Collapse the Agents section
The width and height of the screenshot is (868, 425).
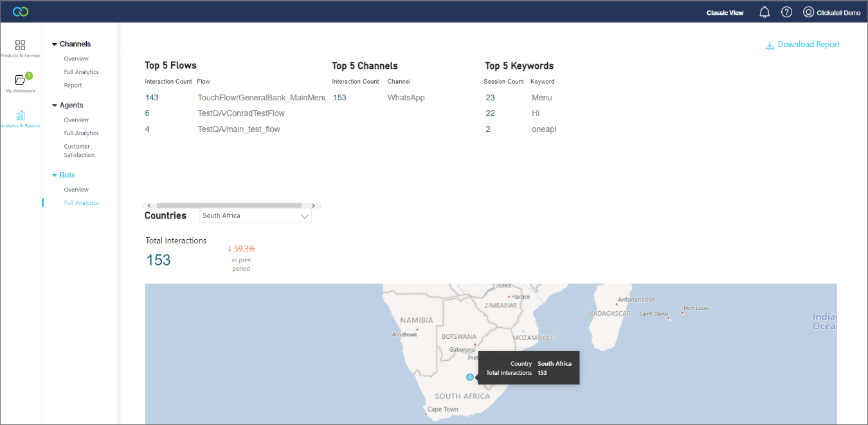click(55, 105)
